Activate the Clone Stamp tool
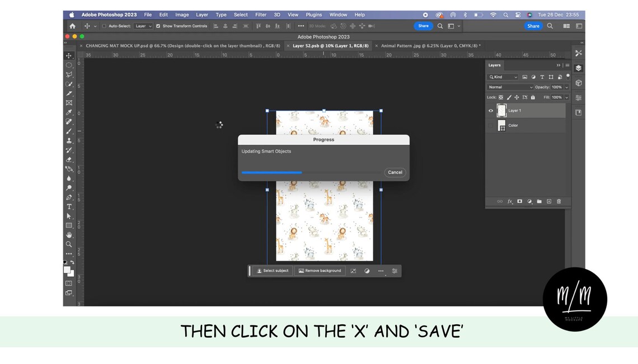The image size is (638, 364). tap(69, 141)
